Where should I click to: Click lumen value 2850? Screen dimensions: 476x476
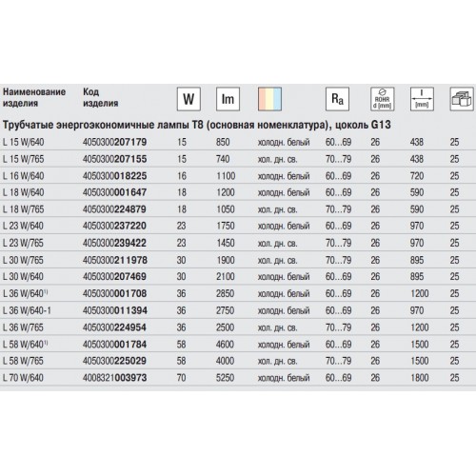(226, 293)
